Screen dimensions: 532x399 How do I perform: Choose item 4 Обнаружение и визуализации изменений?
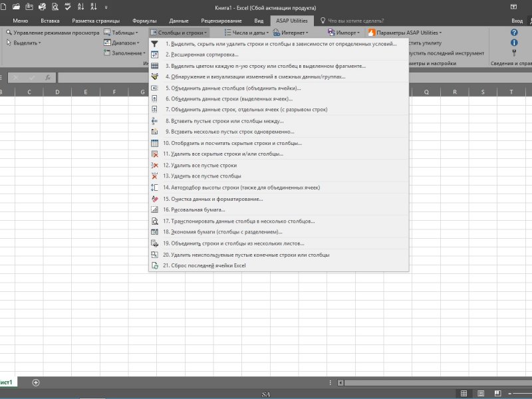[x=279, y=77]
